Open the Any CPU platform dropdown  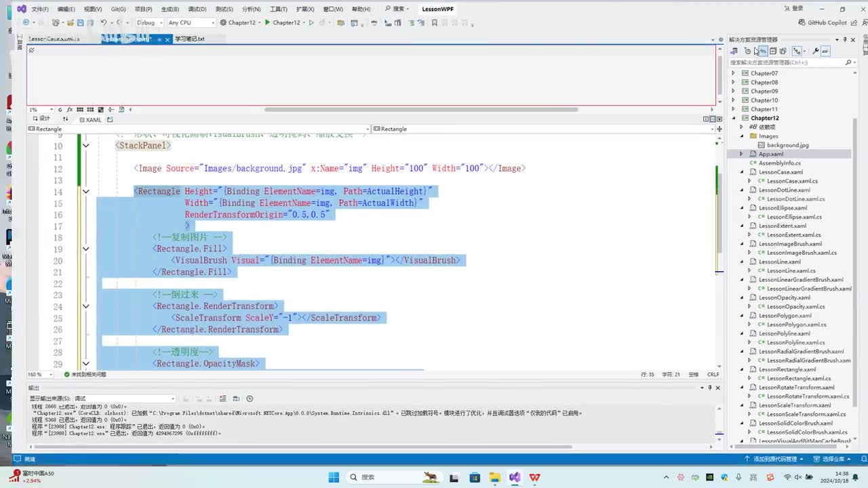[x=191, y=22]
